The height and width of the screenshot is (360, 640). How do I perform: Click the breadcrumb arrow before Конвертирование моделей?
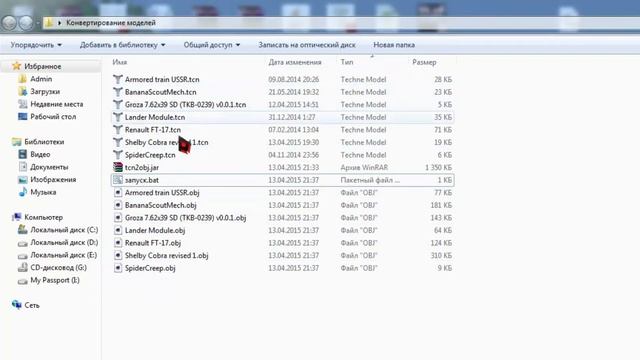pos(60,23)
